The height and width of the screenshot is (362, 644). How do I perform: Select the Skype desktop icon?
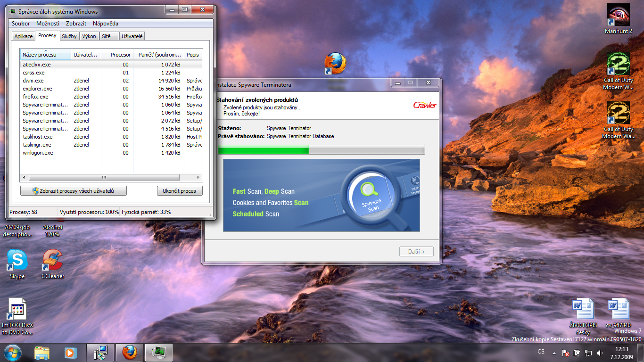point(17,264)
